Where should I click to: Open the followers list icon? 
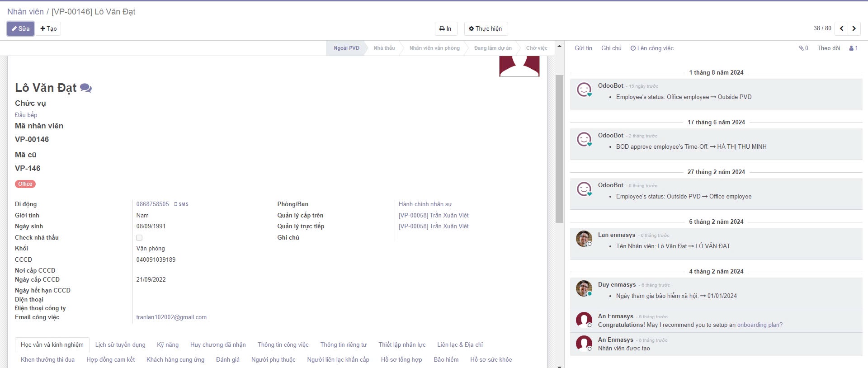click(853, 48)
